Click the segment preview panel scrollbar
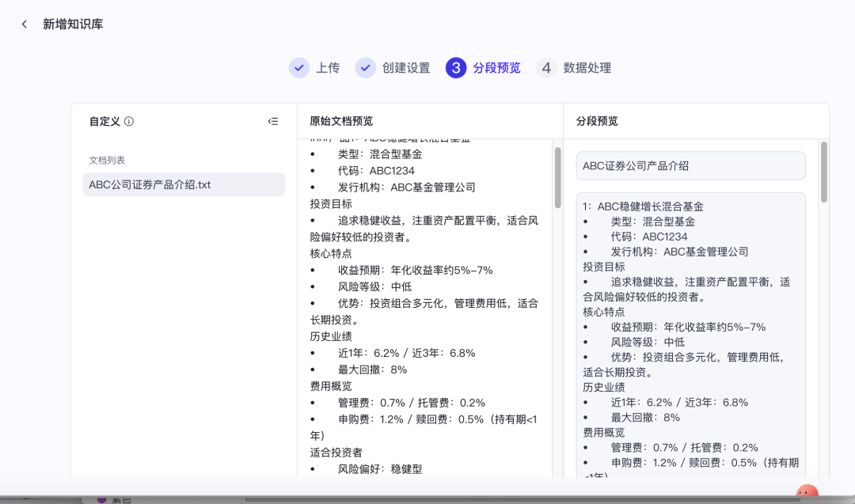The width and height of the screenshot is (855, 504). coord(824,172)
